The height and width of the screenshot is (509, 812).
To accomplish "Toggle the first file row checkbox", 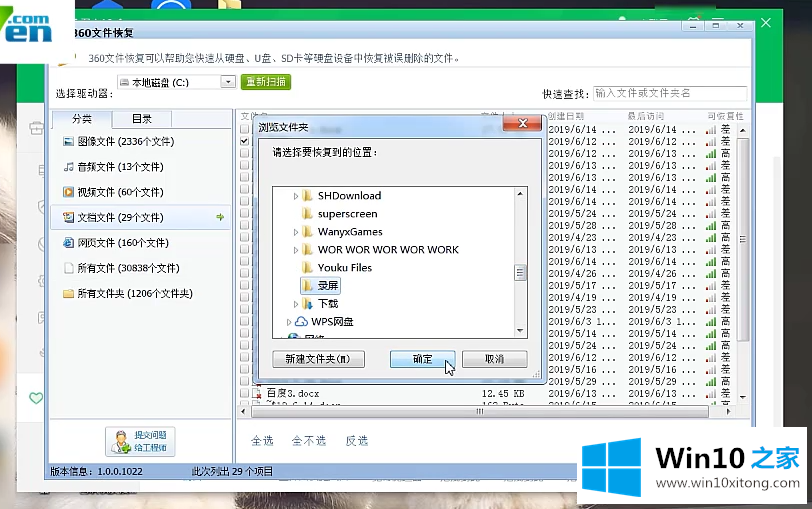I will pos(244,128).
